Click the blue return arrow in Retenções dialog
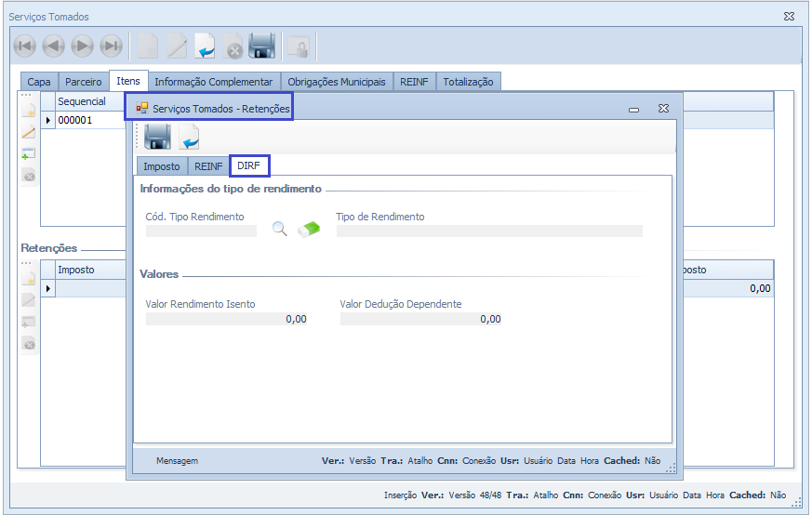 [x=190, y=137]
